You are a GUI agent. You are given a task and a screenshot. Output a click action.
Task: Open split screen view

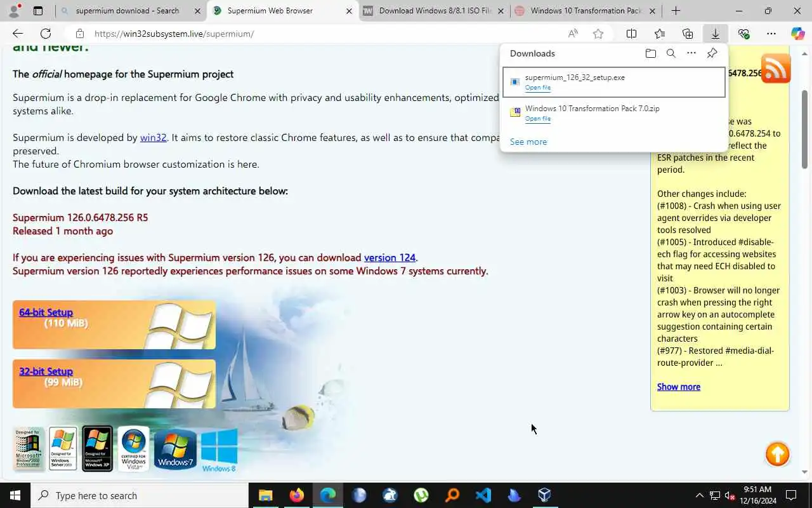(631, 34)
